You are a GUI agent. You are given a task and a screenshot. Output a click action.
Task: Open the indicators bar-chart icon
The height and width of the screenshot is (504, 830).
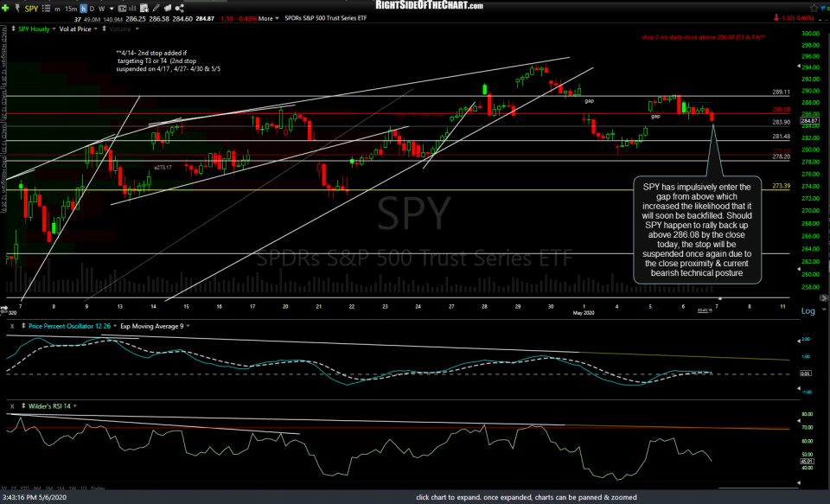(x=132, y=9)
